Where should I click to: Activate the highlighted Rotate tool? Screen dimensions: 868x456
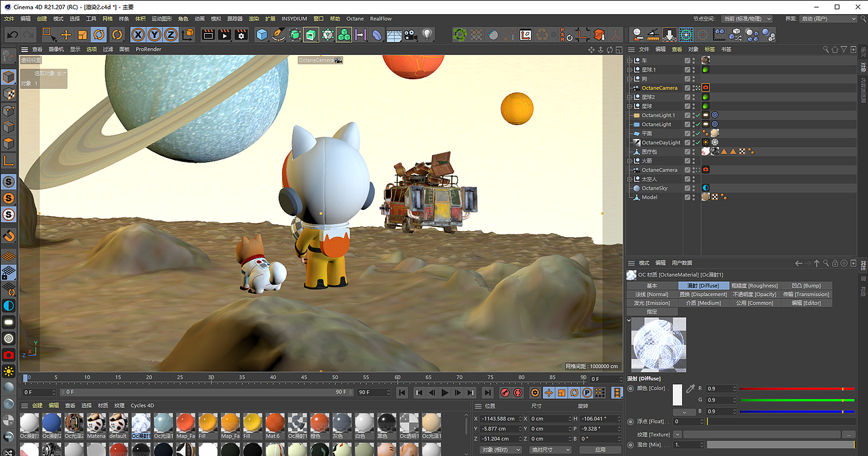coord(99,35)
